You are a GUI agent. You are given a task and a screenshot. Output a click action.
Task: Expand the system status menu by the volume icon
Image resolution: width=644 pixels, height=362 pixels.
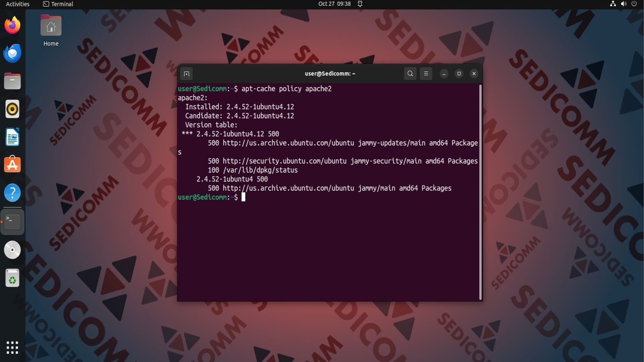pos(623,4)
